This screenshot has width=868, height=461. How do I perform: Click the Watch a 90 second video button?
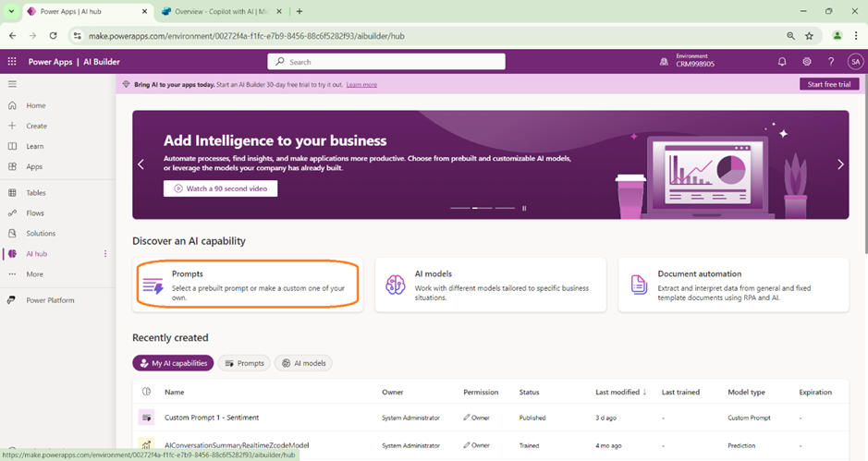point(220,188)
